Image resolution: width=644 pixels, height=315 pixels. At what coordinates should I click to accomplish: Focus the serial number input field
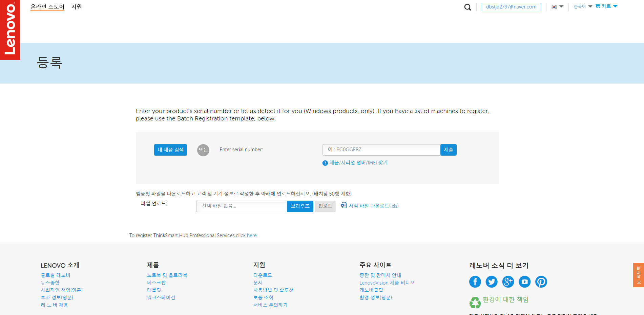pos(381,150)
